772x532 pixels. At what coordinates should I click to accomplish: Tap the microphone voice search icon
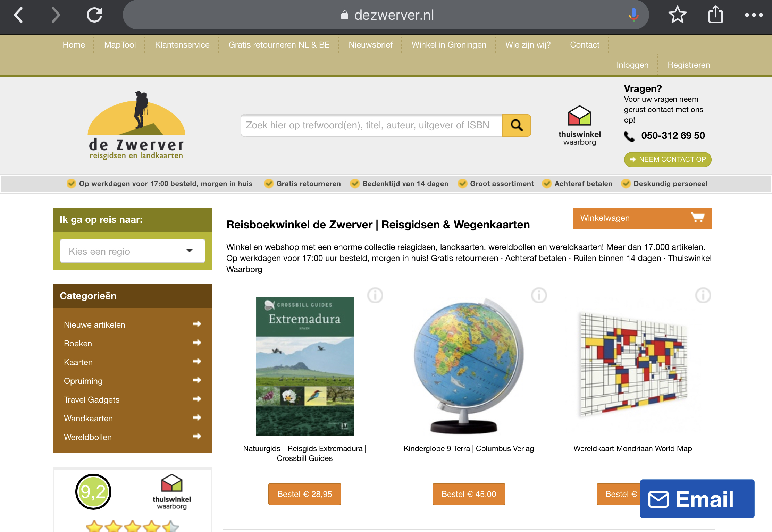(633, 15)
